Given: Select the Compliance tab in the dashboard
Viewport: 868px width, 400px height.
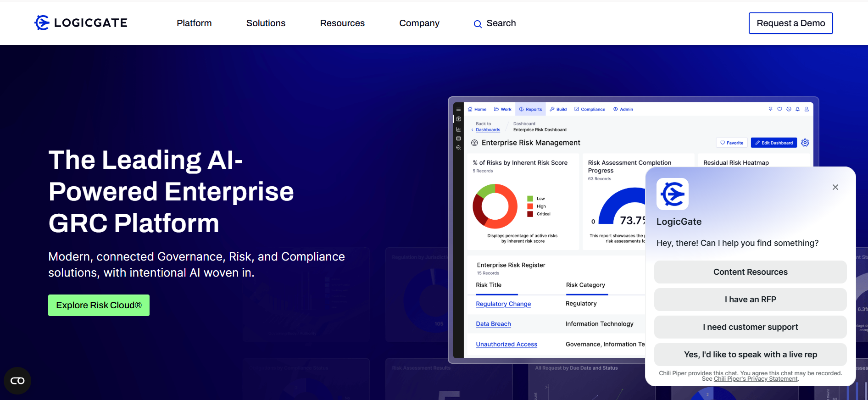Looking at the screenshot, I should pyautogui.click(x=590, y=109).
